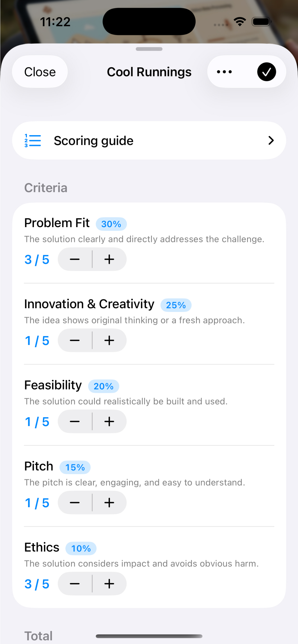Increase Pitch score with plus

coord(109,502)
